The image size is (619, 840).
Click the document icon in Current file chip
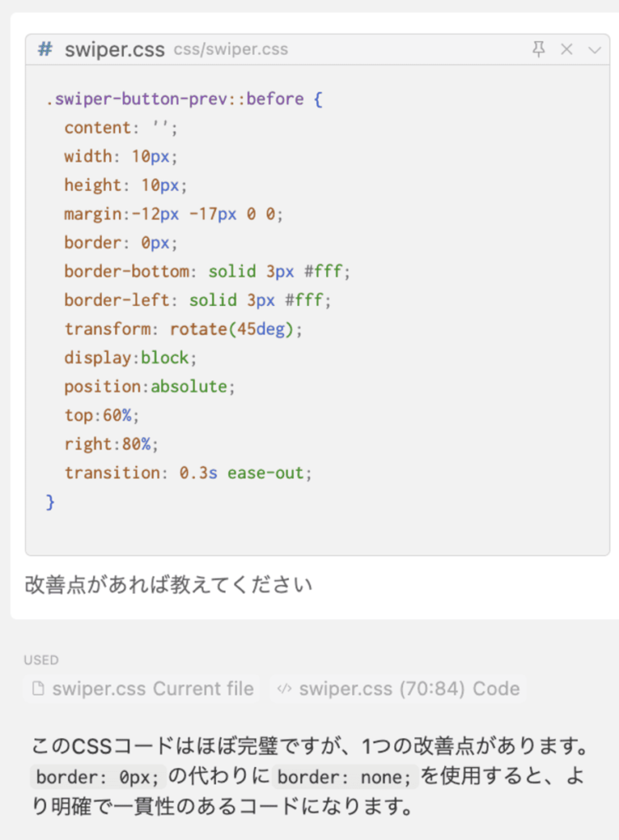pyautogui.click(x=38, y=688)
